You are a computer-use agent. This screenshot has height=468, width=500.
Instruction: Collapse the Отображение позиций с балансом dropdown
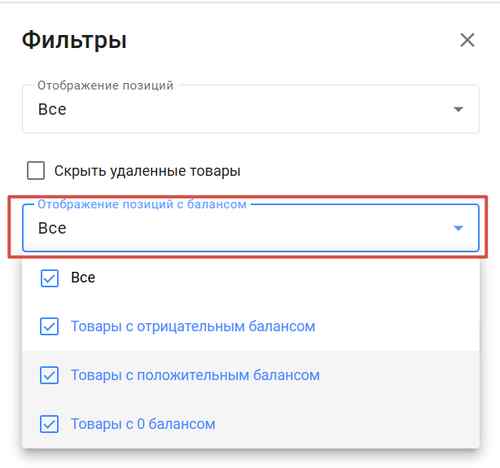click(251, 228)
